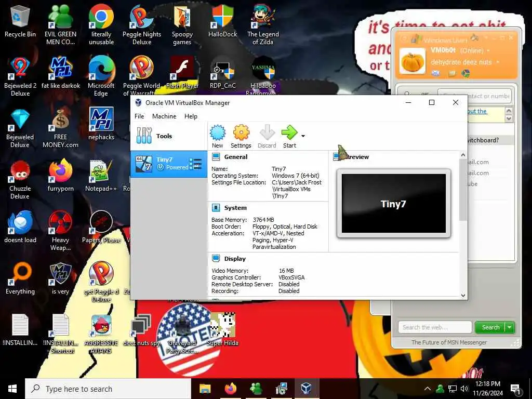Click the Messenger web search field

tap(435, 327)
